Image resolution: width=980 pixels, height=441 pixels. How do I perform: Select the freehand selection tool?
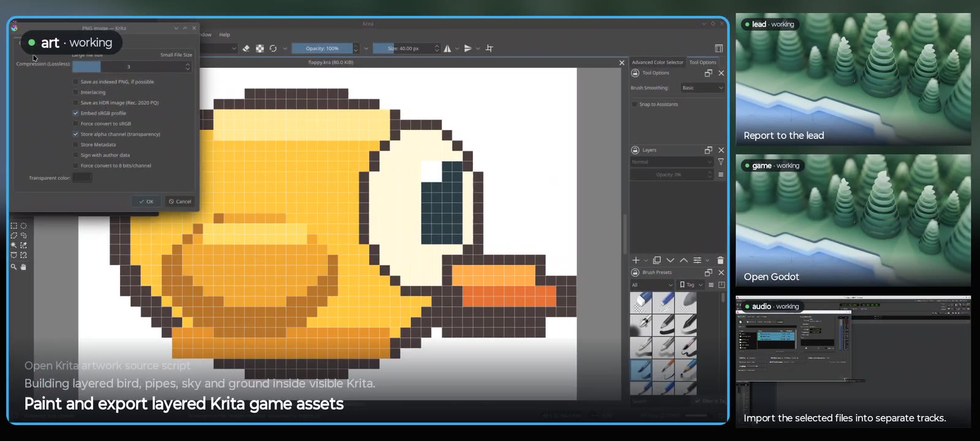[24, 236]
